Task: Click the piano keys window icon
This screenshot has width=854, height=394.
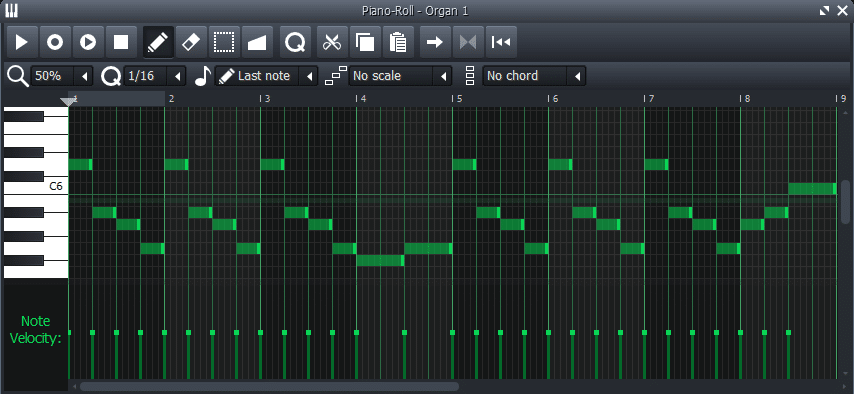Action: click(x=11, y=10)
